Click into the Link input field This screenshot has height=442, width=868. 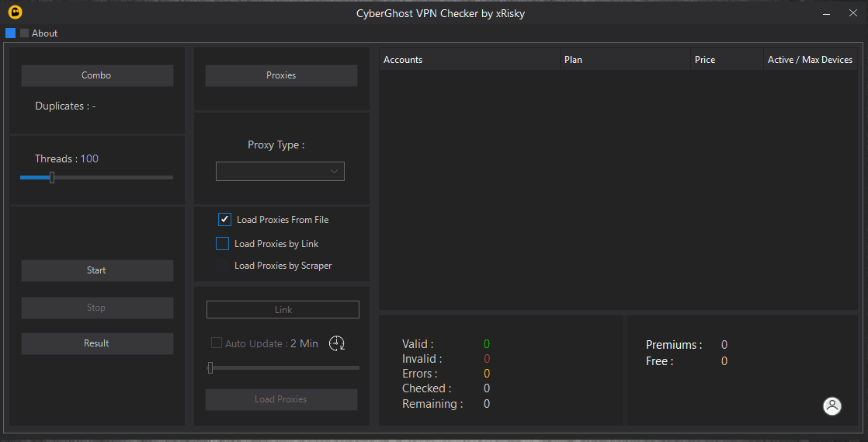[x=283, y=310]
